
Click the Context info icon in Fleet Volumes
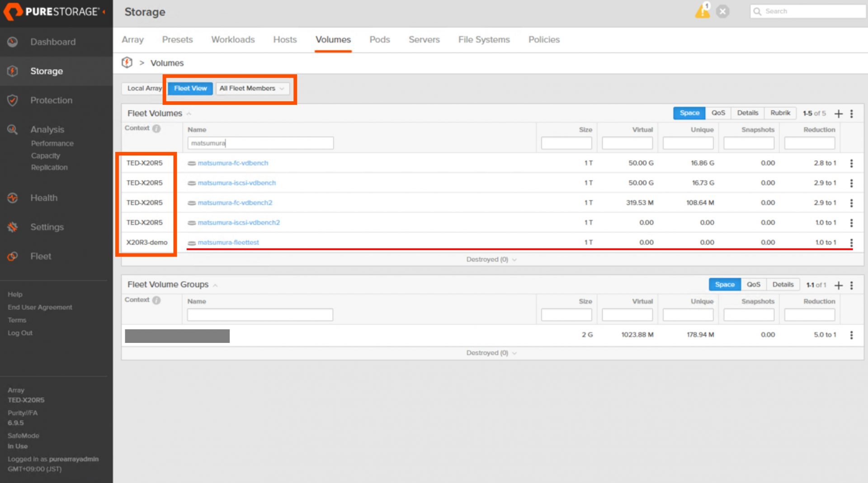pyautogui.click(x=156, y=128)
